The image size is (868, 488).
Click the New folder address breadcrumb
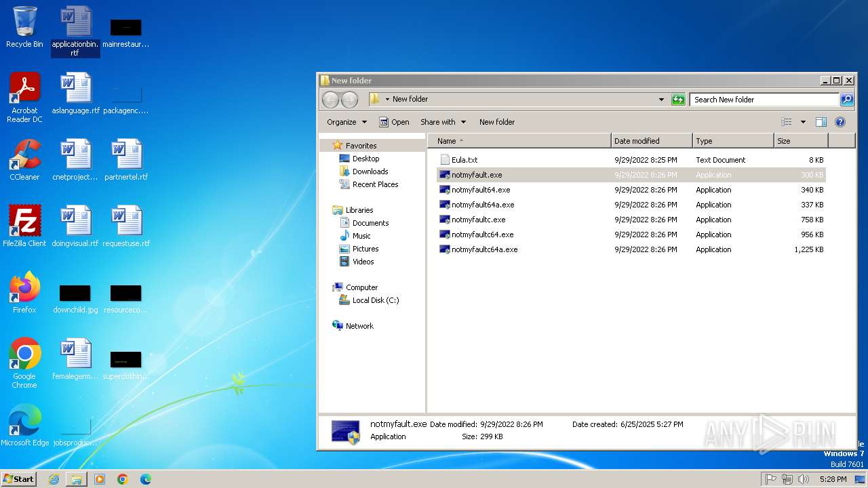click(410, 99)
